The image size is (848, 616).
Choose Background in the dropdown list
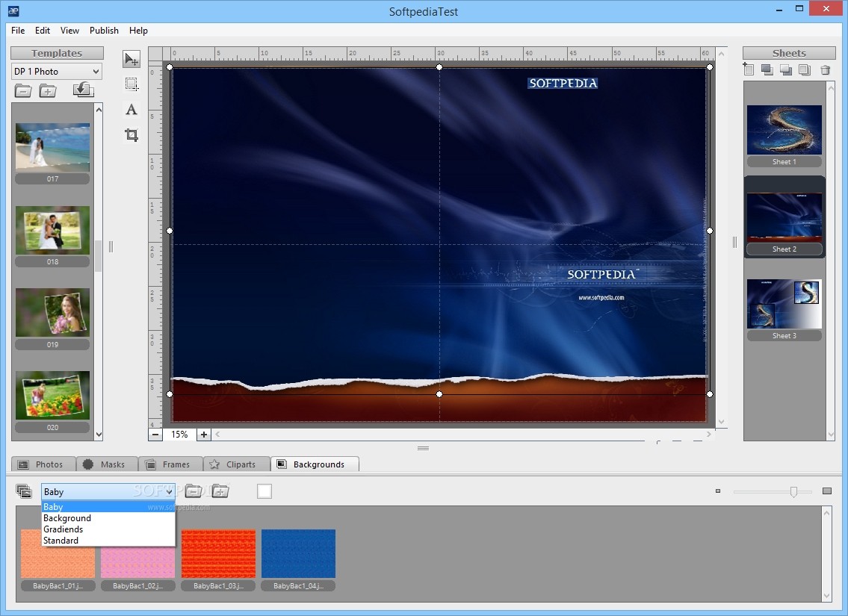pos(108,518)
